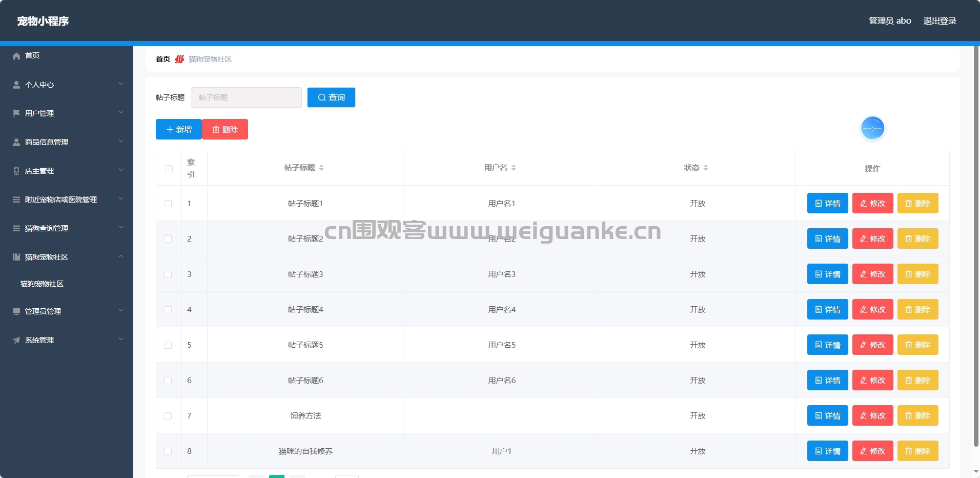Open 详情 for row 帖子标题1

828,203
